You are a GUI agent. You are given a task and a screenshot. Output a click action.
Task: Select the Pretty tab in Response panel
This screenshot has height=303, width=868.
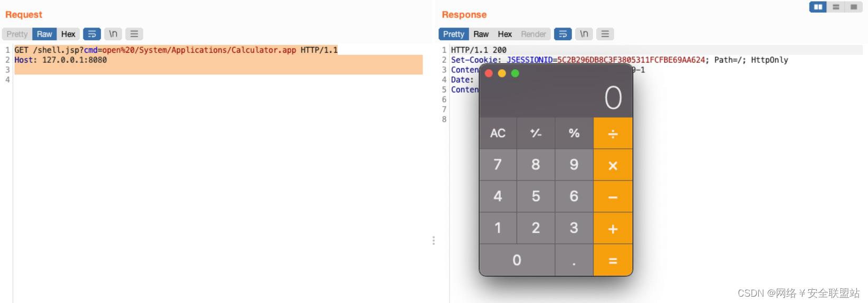pyautogui.click(x=453, y=34)
